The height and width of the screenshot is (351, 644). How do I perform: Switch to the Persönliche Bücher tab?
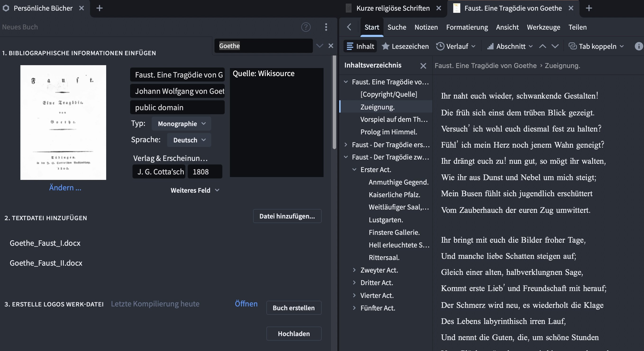click(x=43, y=8)
